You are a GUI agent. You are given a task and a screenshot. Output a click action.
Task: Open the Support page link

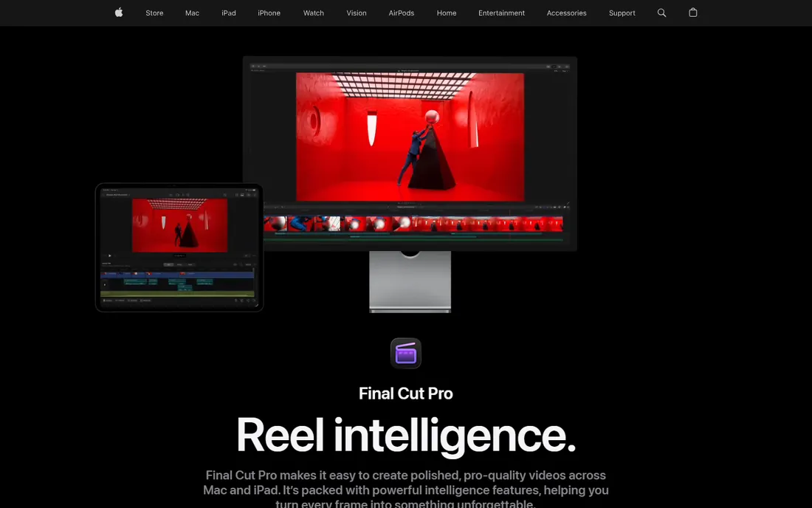pyautogui.click(x=622, y=13)
